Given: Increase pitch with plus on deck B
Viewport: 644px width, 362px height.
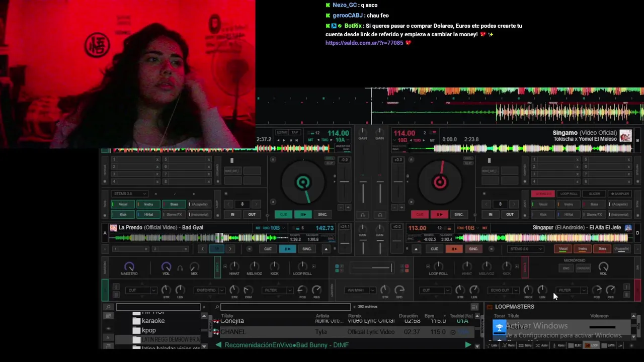Looking at the screenshot, I should [x=401, y=207].
